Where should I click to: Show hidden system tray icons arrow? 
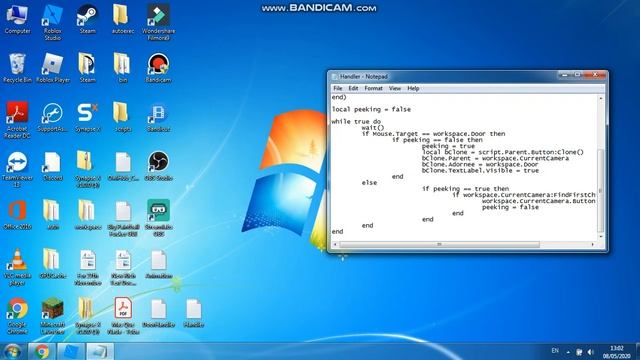568,351
